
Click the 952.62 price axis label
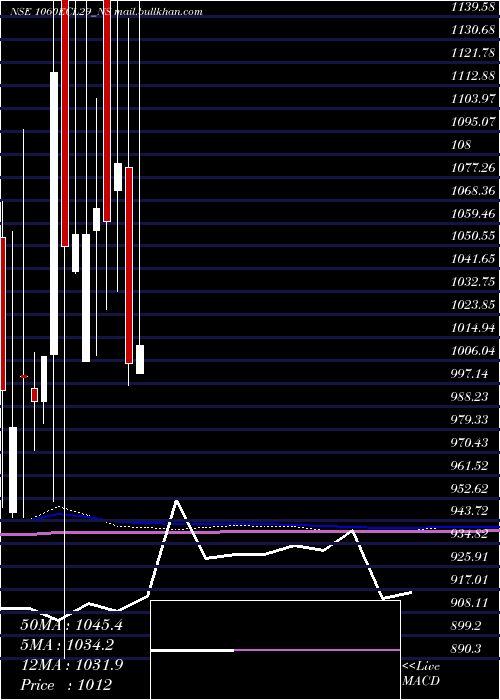470,488
